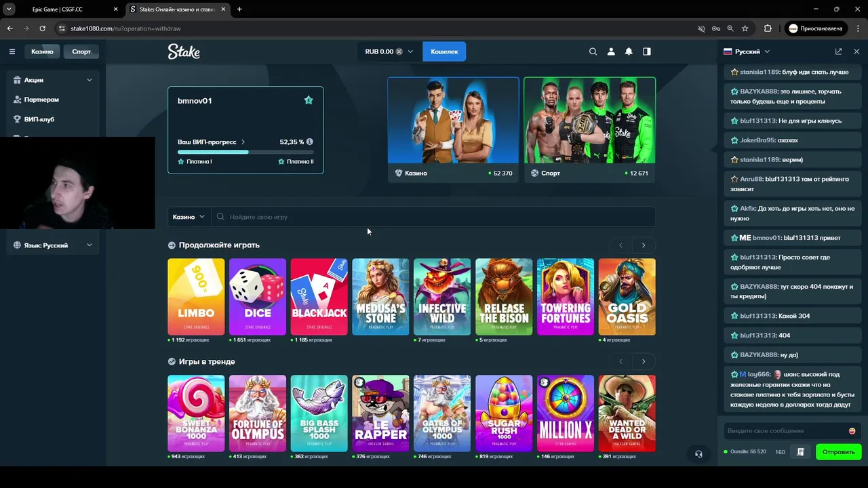
Task: Expand the balance currency dropdown
Action: coord(410,52)
